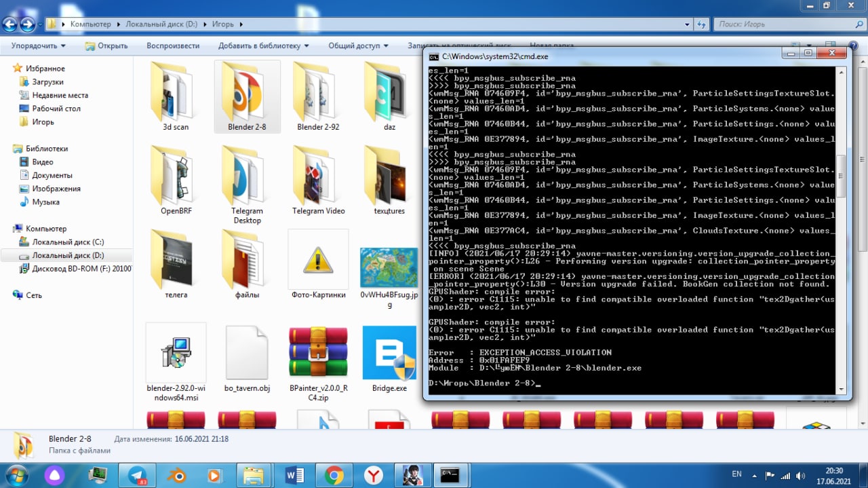Select Компьютер in the navigation pane

coord(46,229)
